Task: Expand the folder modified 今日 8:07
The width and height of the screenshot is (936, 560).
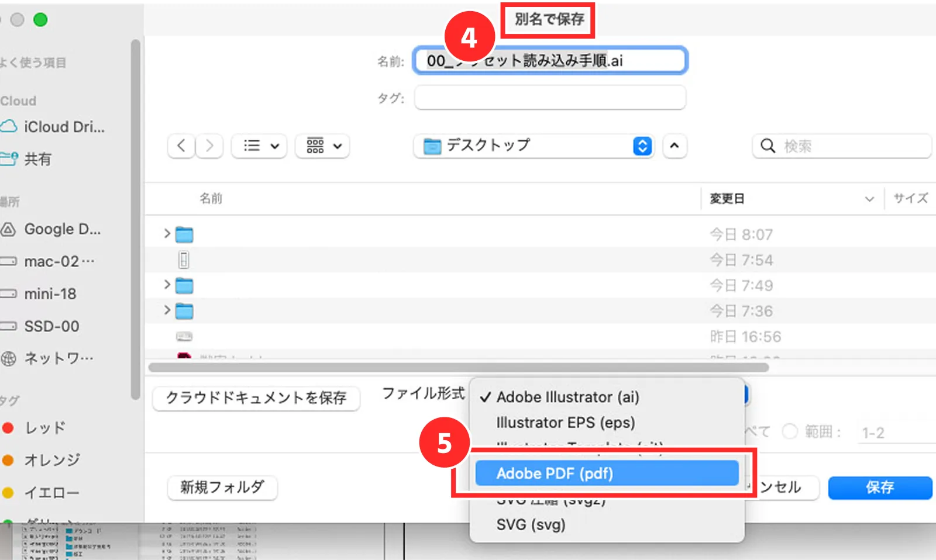Action: point(167,234)
